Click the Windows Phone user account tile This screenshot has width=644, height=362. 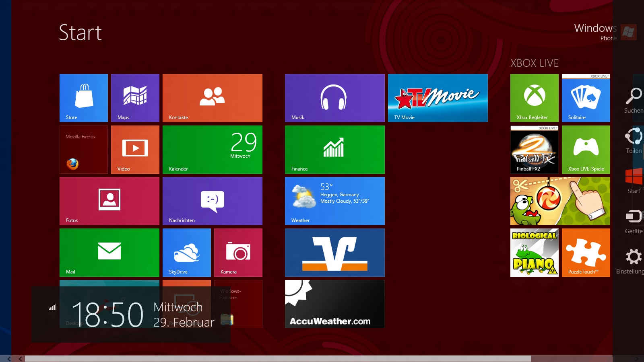point(605,32)
